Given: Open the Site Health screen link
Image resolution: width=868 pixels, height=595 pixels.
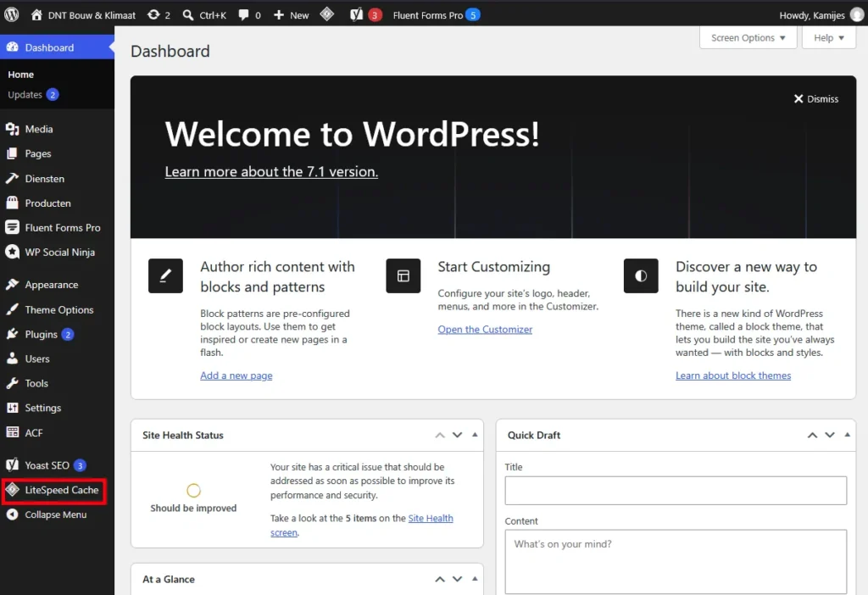Looking at the screenshot, I should click(361, 525).
